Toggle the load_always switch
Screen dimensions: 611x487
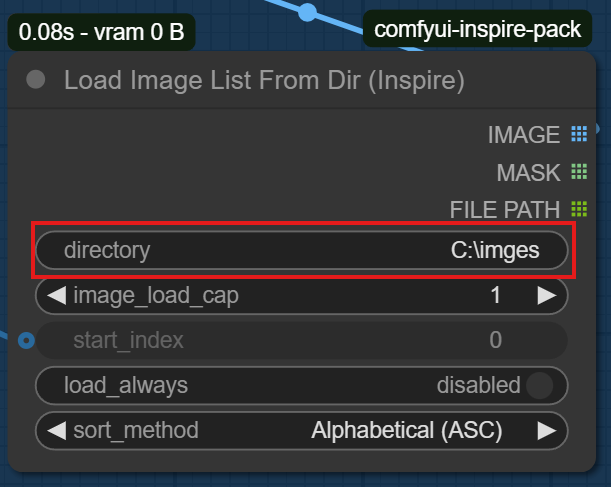(540, 385)
